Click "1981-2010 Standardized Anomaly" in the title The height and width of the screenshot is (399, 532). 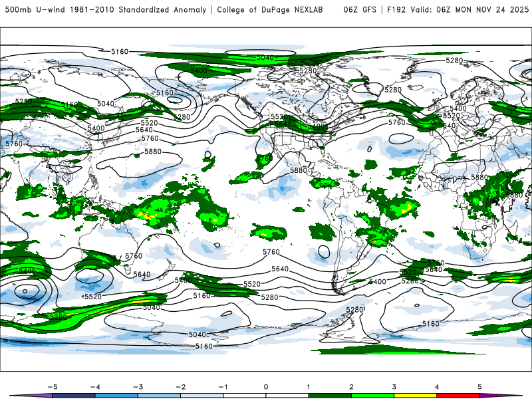138,9
